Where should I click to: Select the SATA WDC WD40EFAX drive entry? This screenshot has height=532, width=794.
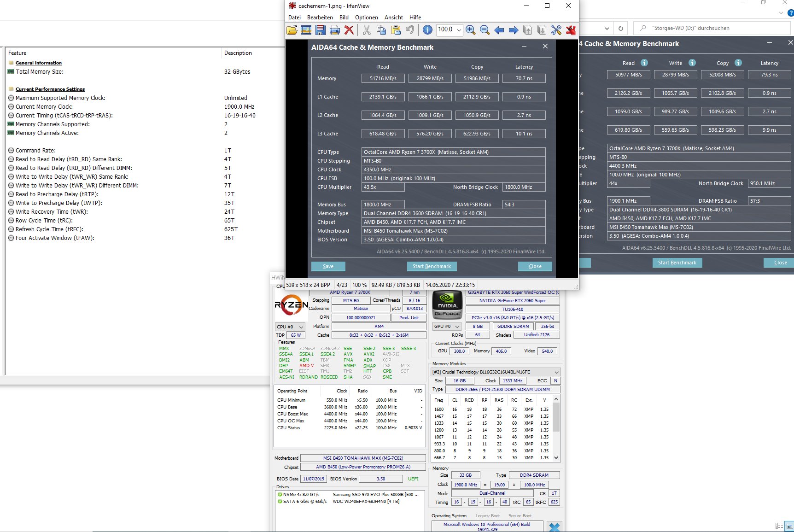click(x=349, y=502)
